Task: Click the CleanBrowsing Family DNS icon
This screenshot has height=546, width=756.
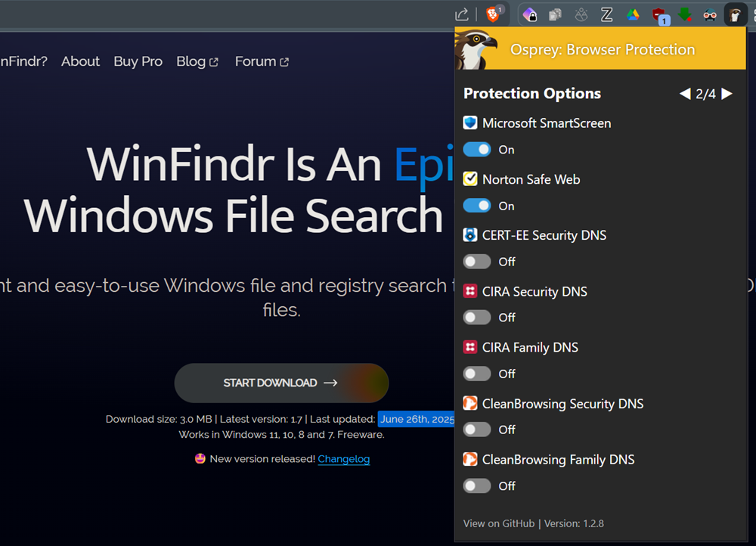Action: click(x=470, y=459)
